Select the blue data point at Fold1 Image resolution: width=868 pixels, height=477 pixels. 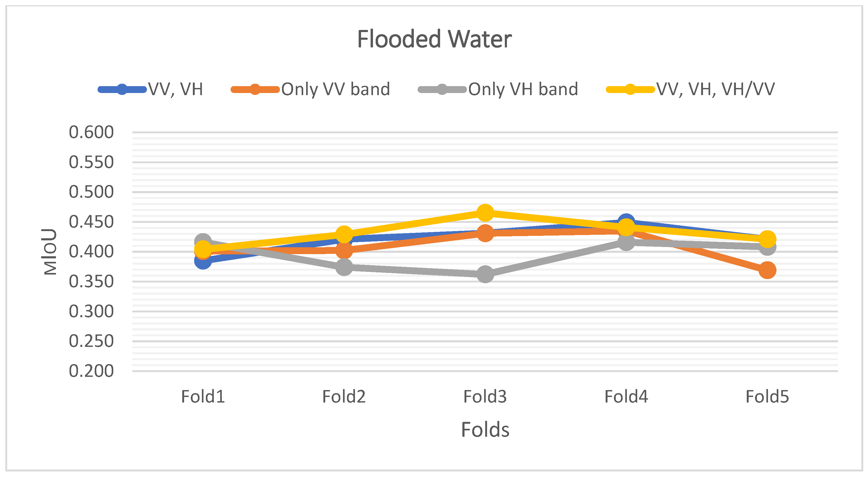(x=202, y=261)
